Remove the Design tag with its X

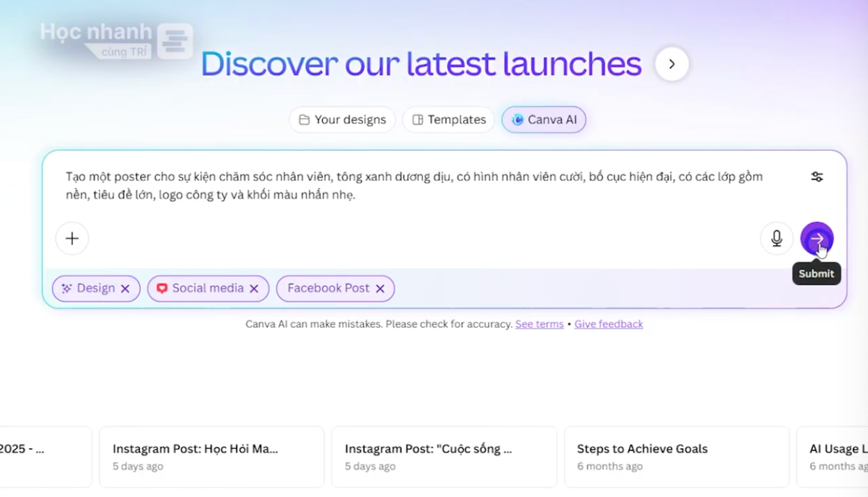point(125,289)
